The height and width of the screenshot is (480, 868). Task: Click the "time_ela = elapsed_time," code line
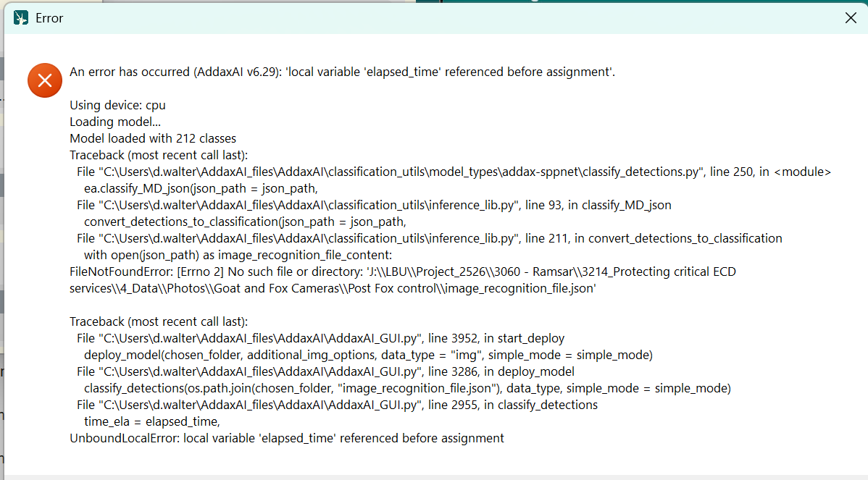[151, 421]
